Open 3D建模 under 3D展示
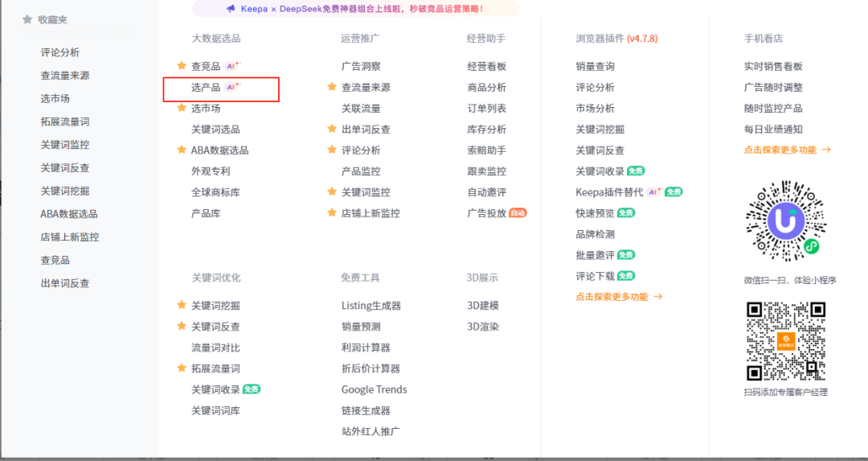The image size is (868, 461). pos(483,305)
